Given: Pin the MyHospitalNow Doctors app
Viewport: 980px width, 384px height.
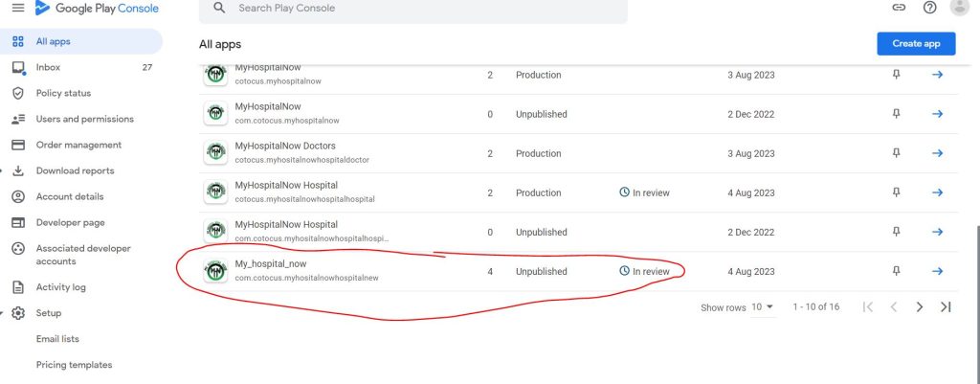Looking at the screenshot, I should point(897,153).
